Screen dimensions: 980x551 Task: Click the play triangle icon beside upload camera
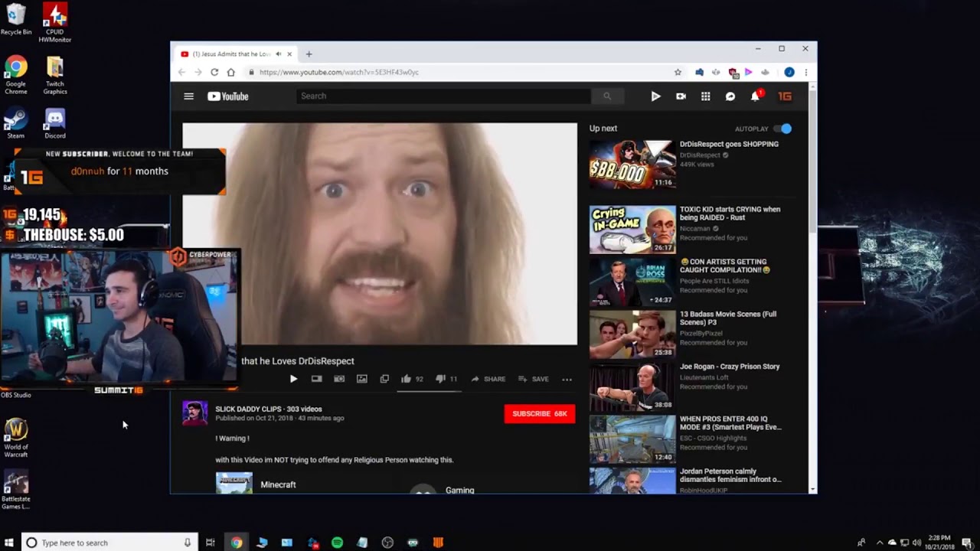[x=655, y=96]
